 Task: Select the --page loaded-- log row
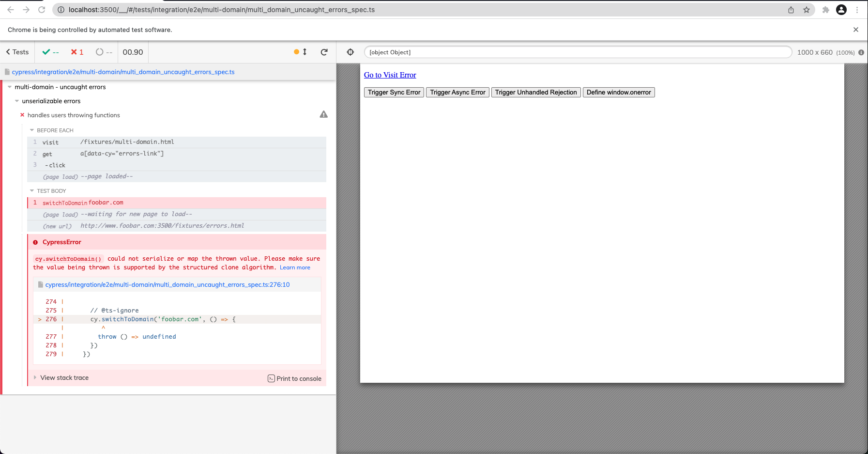click(x=177, y=176)
